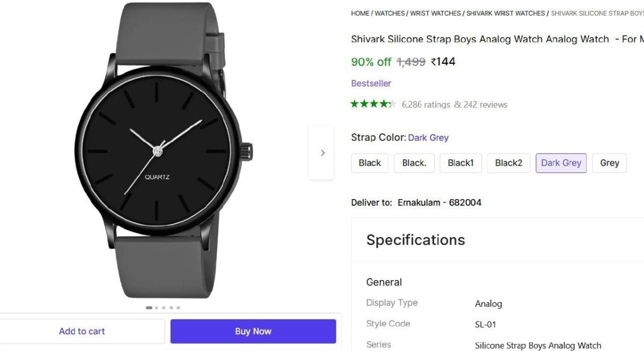This screenshot has height=351, width=644.
Task: Select the Black strap color option
Action: (x=369, y=163)
